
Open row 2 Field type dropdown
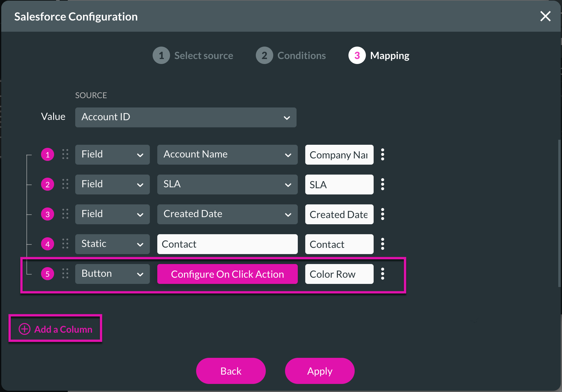(x=112, y=185)
